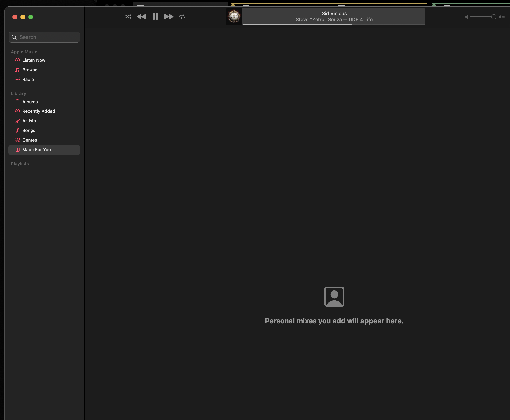510x420 pixels.
Task: Open the Radio section
Action: pos(28,79)
